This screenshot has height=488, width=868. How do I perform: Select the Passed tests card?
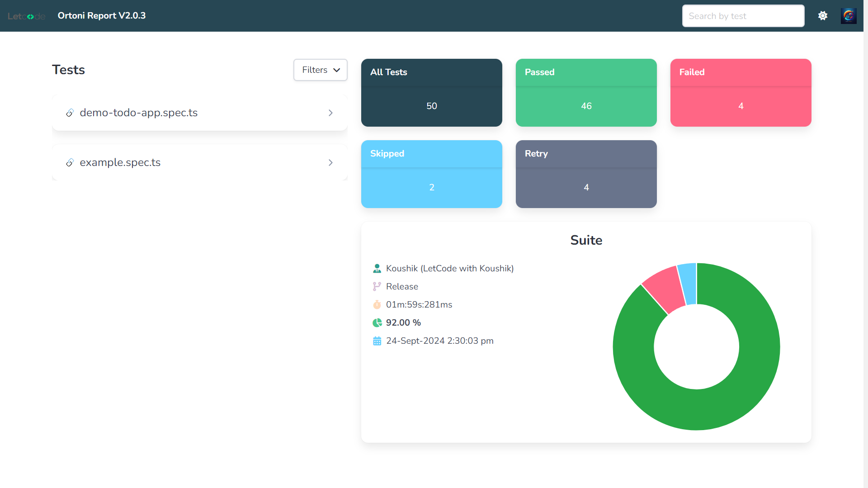586,93
